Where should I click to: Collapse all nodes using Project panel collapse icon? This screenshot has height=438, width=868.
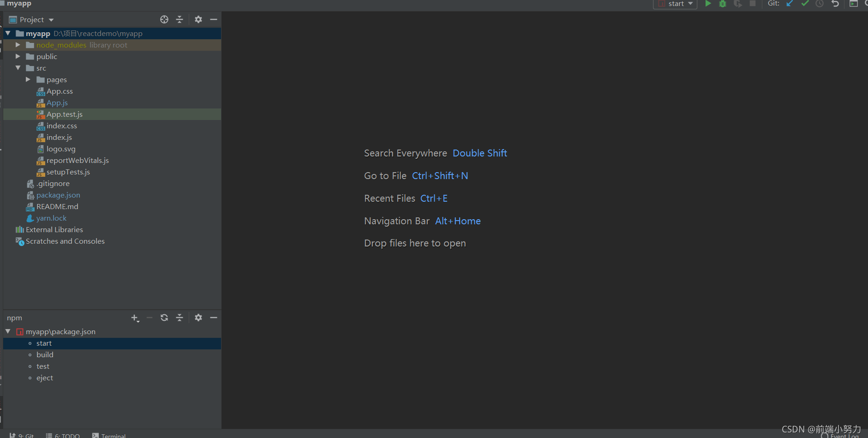(180, 19)
